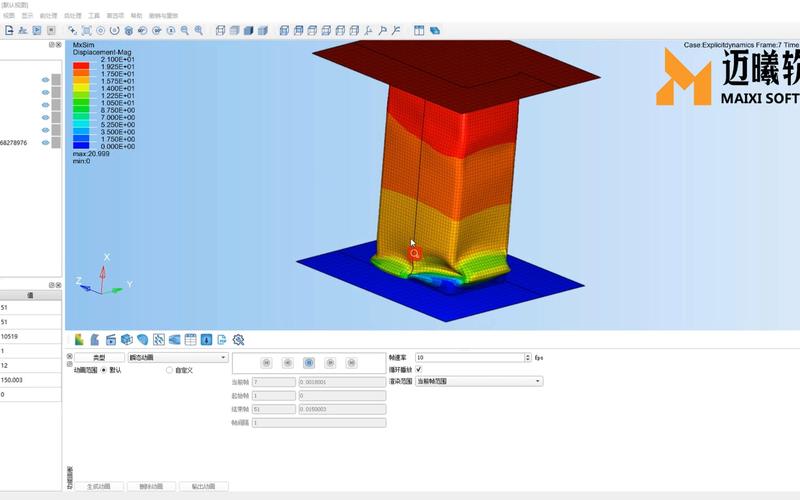
Task: Open the animation tool icon
Action: point(111,339)
